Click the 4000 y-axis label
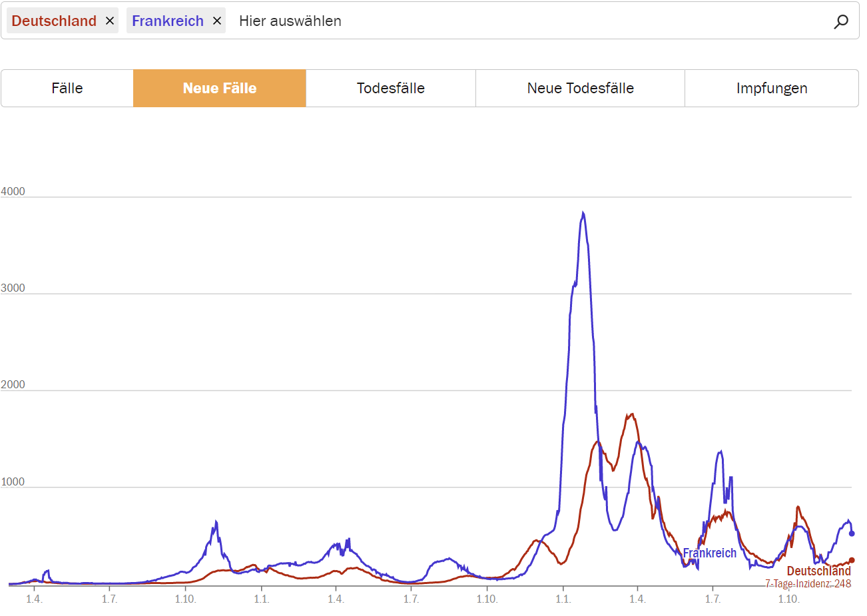 click(x=13, y=192)
